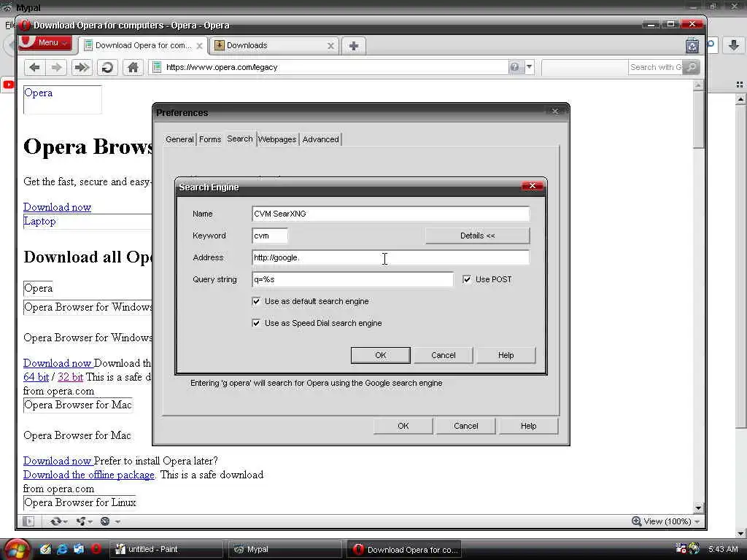Go back with the Back arrow
Viewport: 747px width, 560px height.
[x=34, y=67]
